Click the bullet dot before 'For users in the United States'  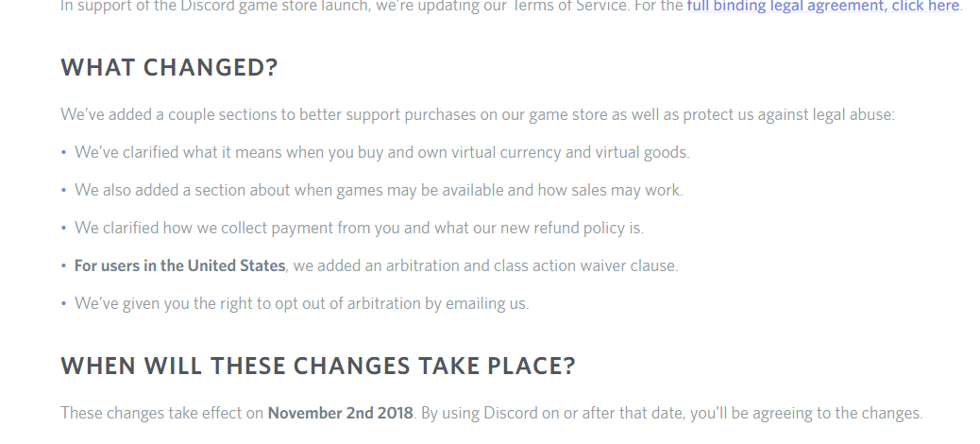click(64, 265)
